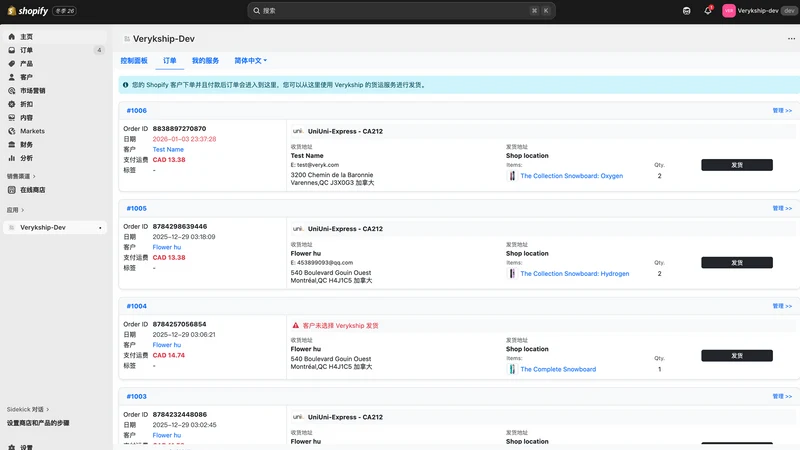Image resolution: width=800 pixels, height=450 pixels.
Task: Open Online Store icon in sidebar
Action: click(x=12, y=190)
